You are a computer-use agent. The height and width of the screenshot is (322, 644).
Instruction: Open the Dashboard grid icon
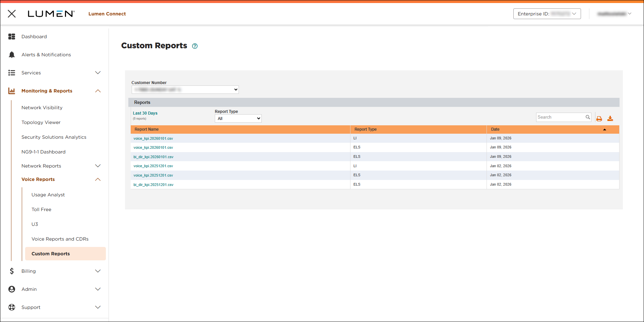point(12,36)
